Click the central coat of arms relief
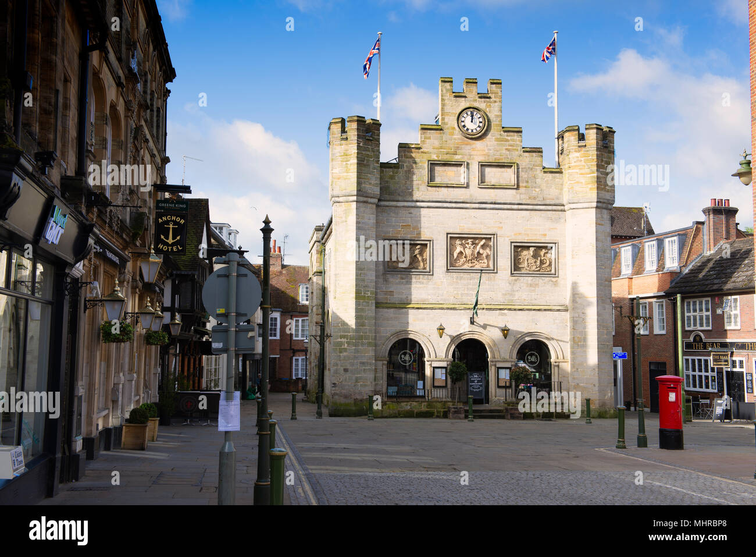The width and height of the screenshot is (756, 557). click(470, 253)
